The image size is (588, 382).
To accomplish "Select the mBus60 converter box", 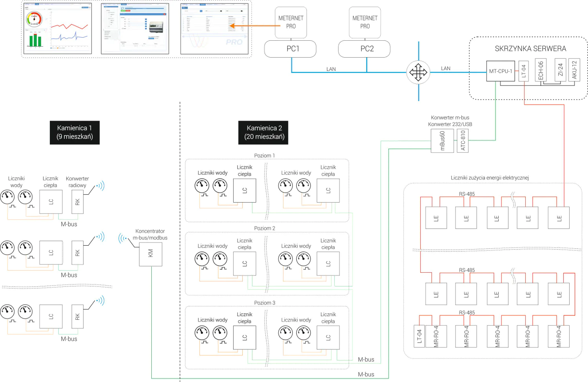I will pyautogui.click(x=443, y=141).
